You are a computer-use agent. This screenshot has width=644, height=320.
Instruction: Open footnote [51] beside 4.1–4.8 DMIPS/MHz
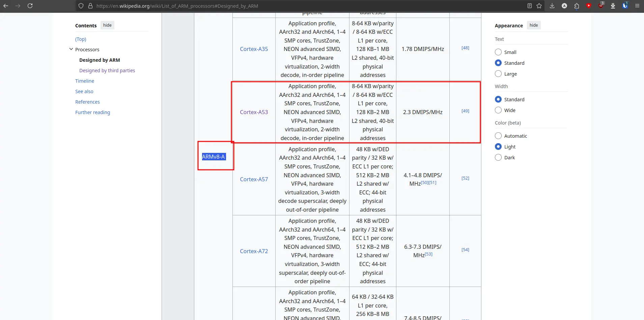[x=432, y=183]
